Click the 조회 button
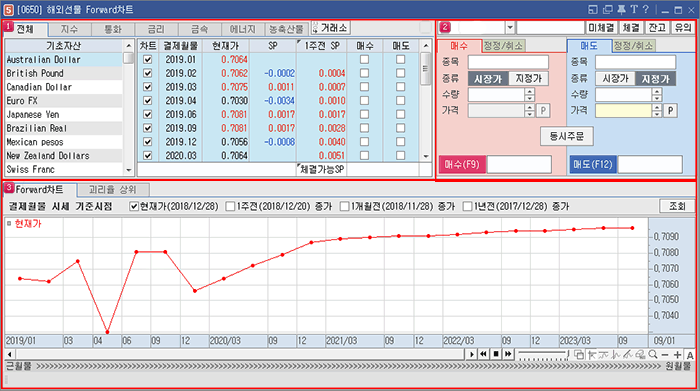This screenshot has height=391, width=700. click(x=677, y=206)
